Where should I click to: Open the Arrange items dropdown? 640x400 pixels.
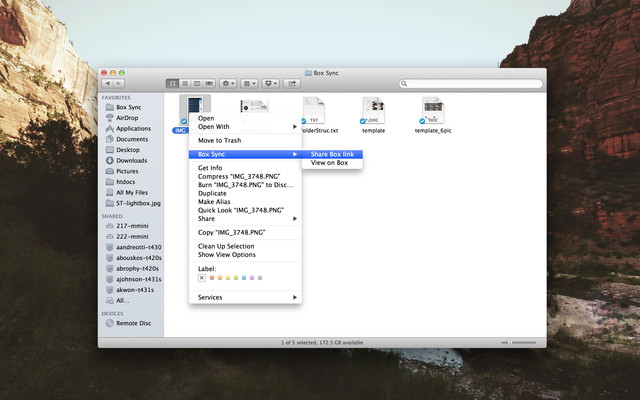point(250,83)
